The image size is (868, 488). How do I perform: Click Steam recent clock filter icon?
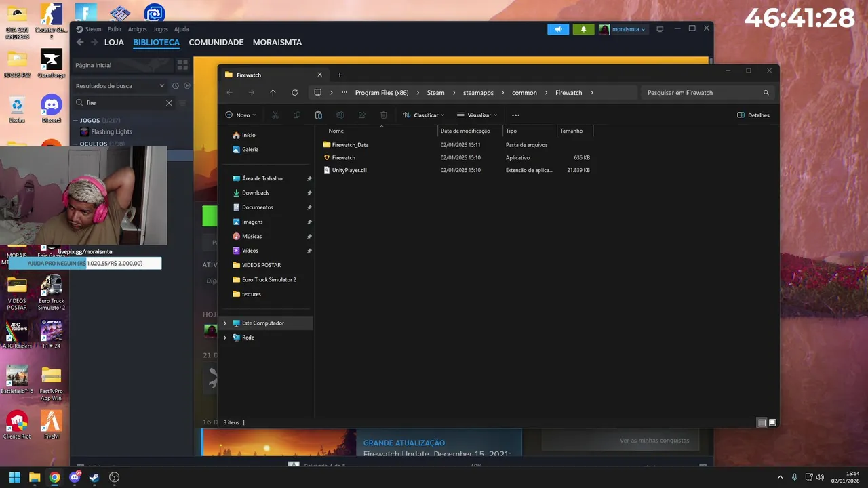pyautogui.click(x=175, y=86)
